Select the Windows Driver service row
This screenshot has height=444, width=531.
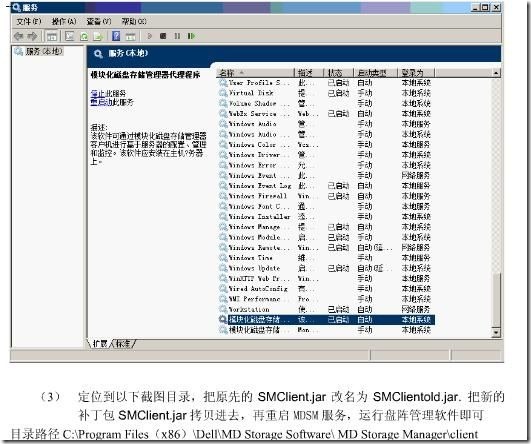(326, 155)
